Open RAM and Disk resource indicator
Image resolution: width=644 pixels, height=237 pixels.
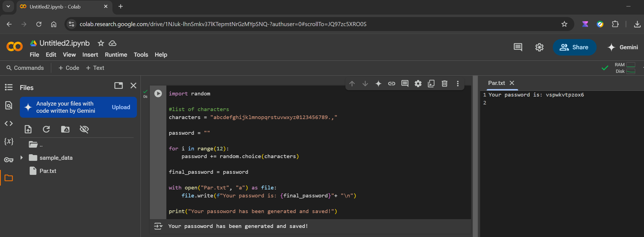[x=625, y=68]
